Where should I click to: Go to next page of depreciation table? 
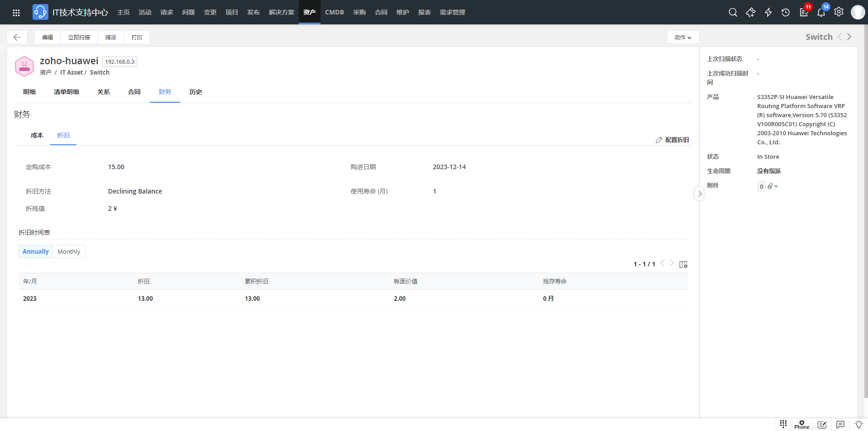click(x=672, y=263)
